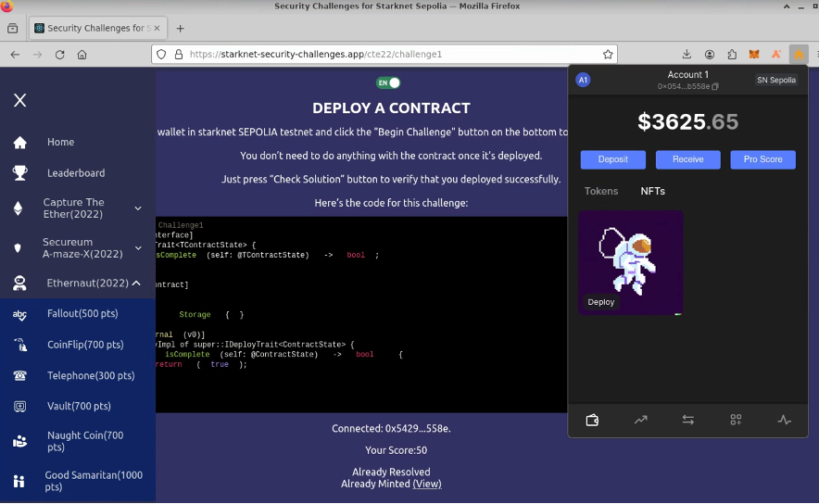819x504 pixels.
Task: Click the Receive button
Action: 687,159
